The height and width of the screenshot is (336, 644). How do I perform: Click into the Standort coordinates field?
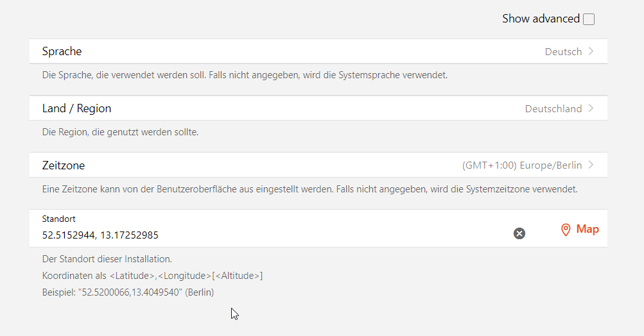coord(257,235)
